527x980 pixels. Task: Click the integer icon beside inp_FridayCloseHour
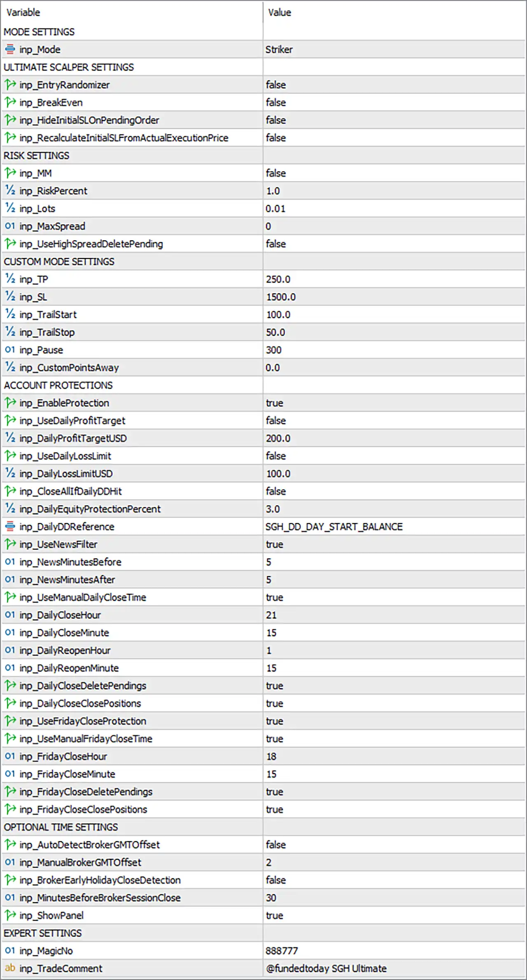(10, 756)
